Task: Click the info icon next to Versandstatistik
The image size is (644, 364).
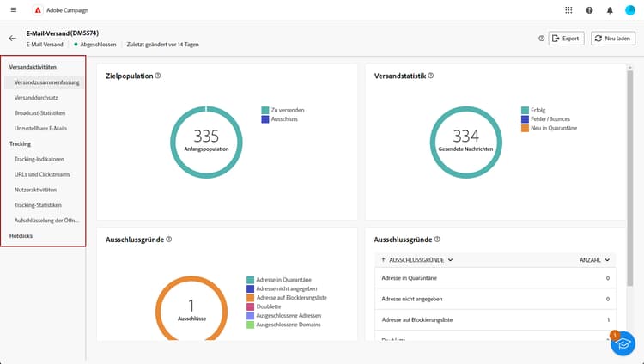Action: click(x=430, y=76)
